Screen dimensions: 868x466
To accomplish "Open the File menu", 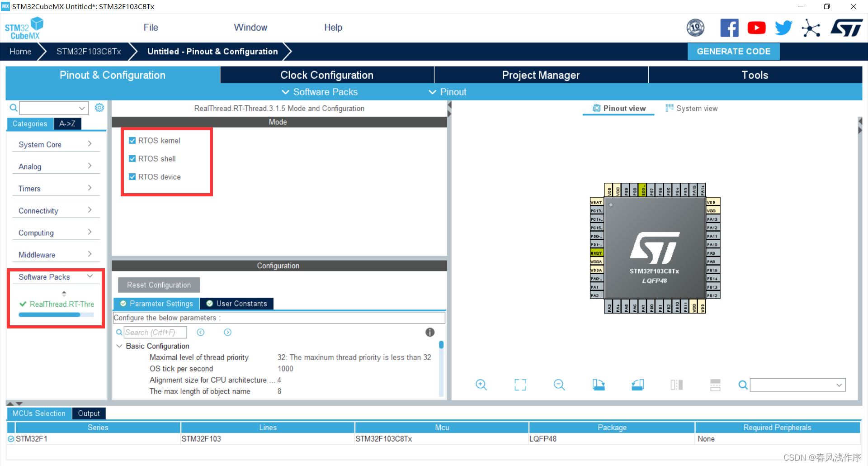I will [151, 28].
